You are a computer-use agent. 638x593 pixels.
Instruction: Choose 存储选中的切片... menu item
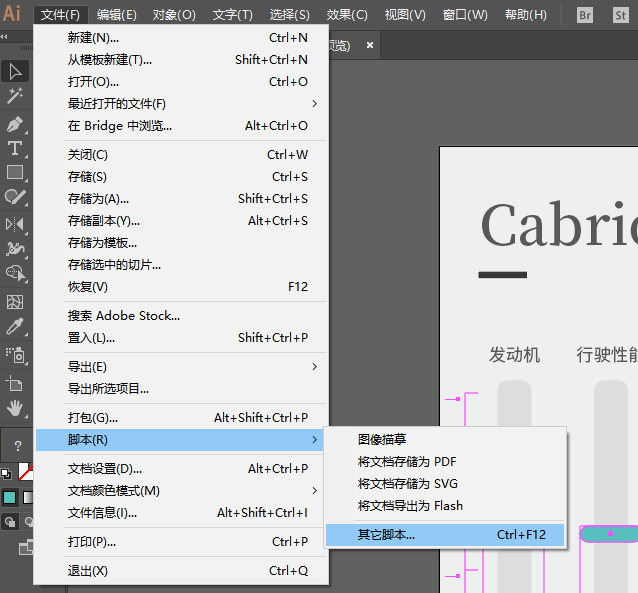[x=181, y=265]
